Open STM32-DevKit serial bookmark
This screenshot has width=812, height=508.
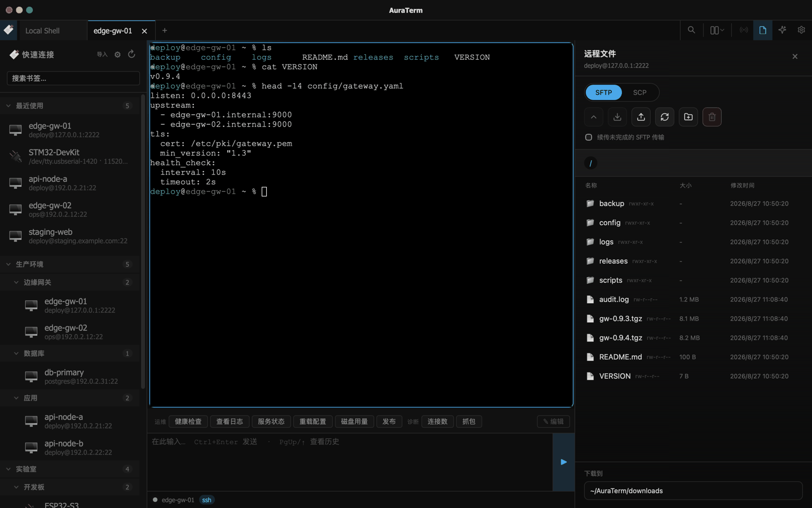point(69,156)
